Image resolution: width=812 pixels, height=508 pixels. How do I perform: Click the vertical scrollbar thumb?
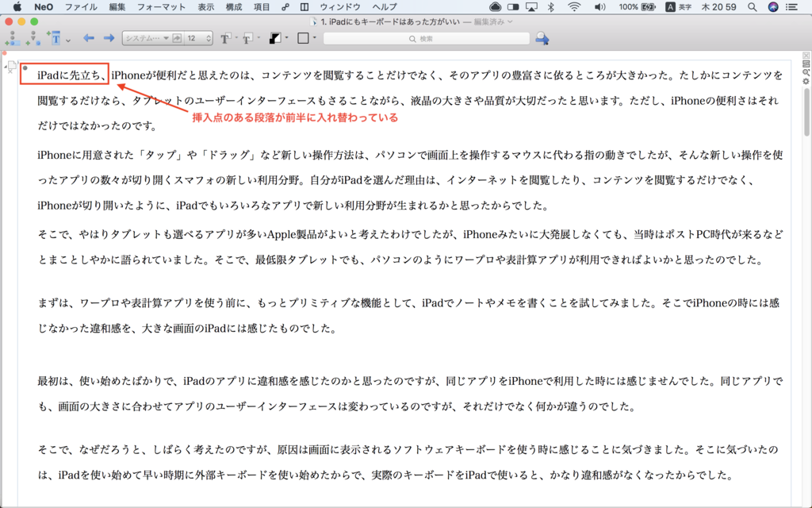[806, 113]
